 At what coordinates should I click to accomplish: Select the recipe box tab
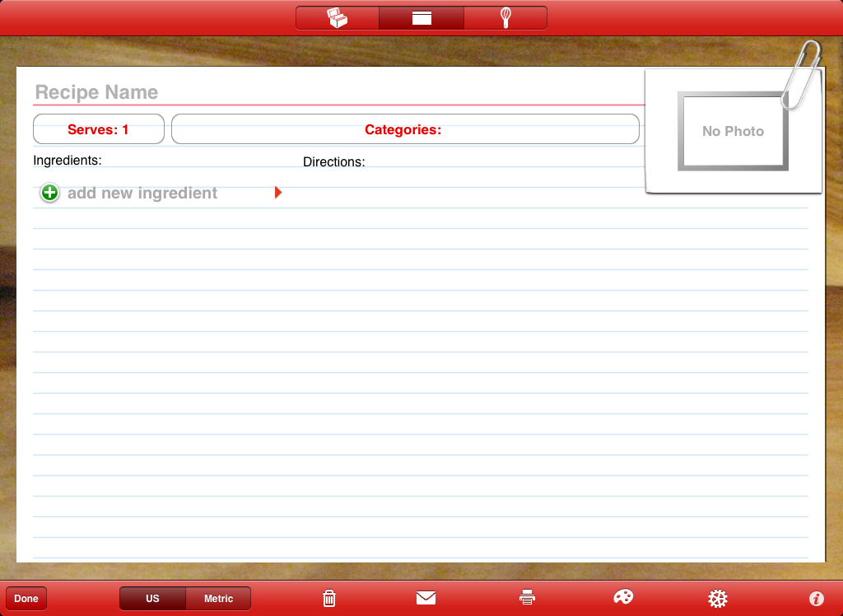click(x=338, y=17)
